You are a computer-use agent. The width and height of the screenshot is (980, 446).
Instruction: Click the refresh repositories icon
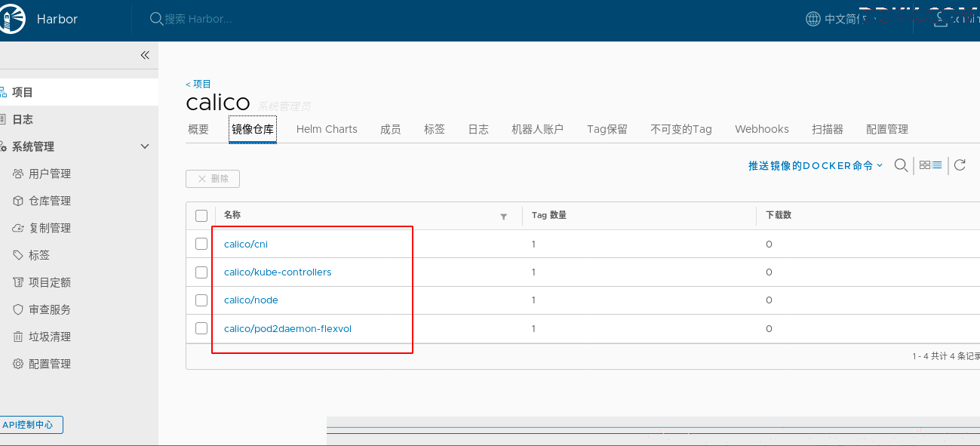click(x=960, y=165)
